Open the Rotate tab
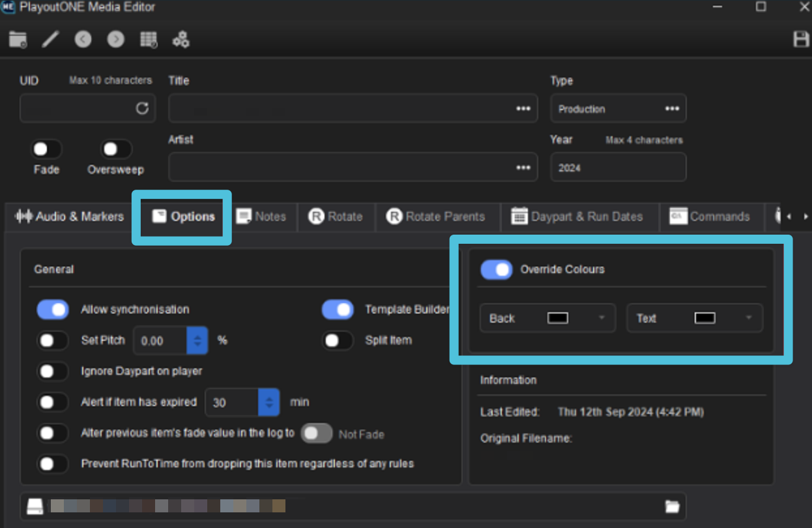The width and height of the screenshot is (812, 528). coord(336,216)
